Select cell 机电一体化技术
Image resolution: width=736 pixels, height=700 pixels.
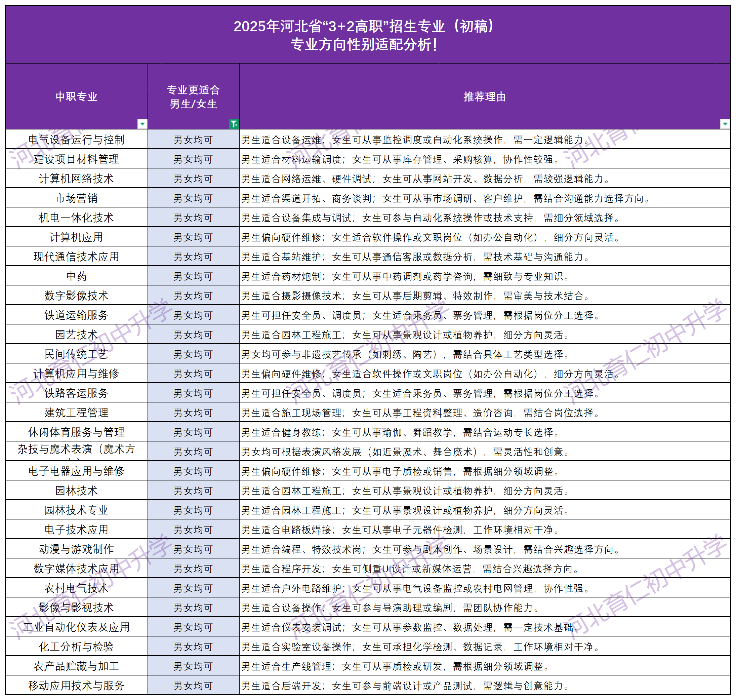point(77,217)
